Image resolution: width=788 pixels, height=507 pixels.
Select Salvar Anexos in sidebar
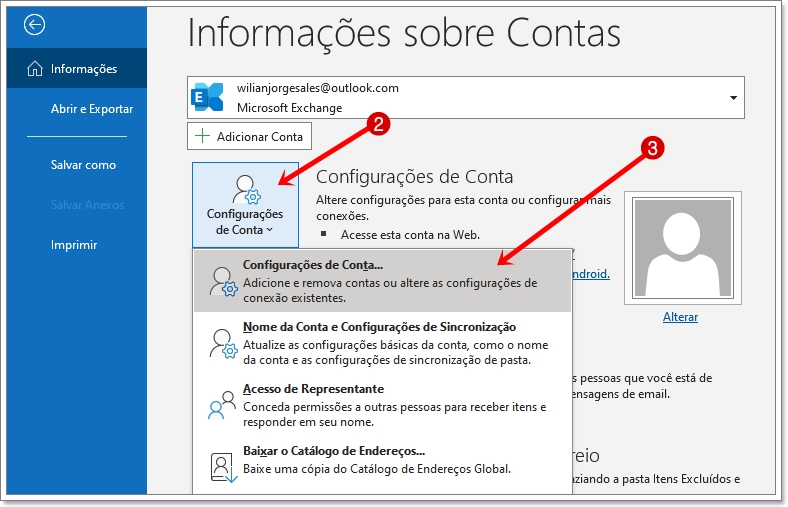click(87, 205)
